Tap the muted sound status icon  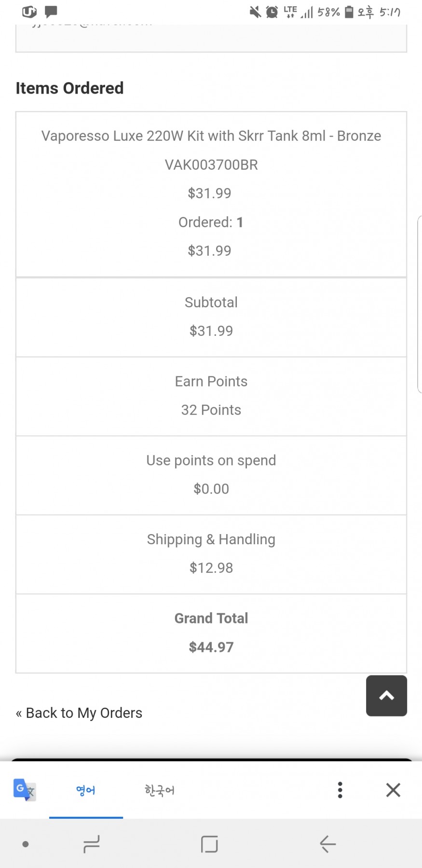255,12
